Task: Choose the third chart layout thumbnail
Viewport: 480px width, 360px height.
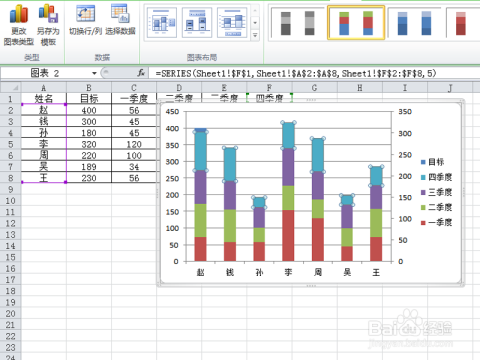Action: (232, 23)
